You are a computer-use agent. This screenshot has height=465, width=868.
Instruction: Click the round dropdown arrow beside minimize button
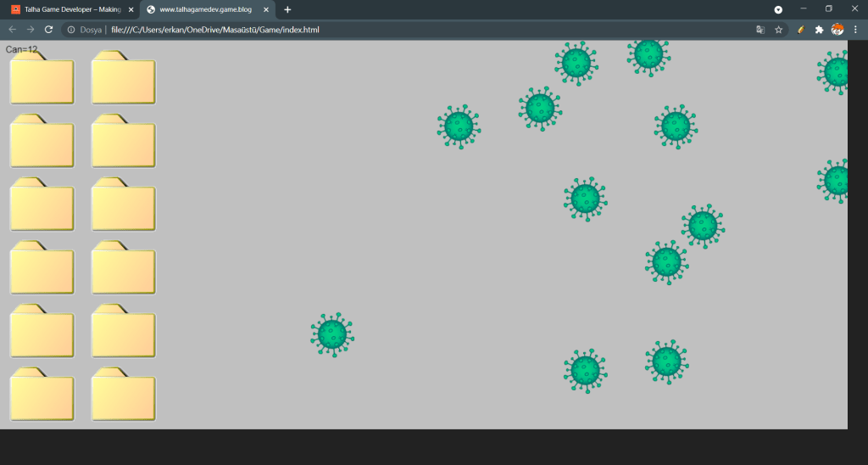[x=778, y=9]
